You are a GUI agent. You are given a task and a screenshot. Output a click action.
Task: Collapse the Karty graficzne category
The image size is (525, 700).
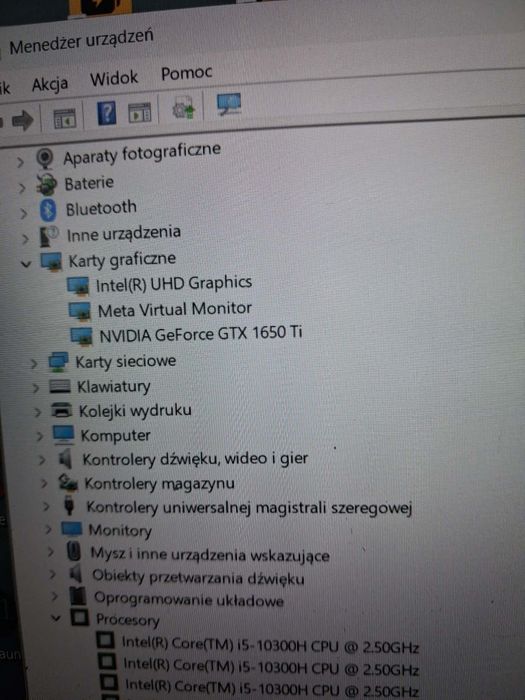click(26, 264)
